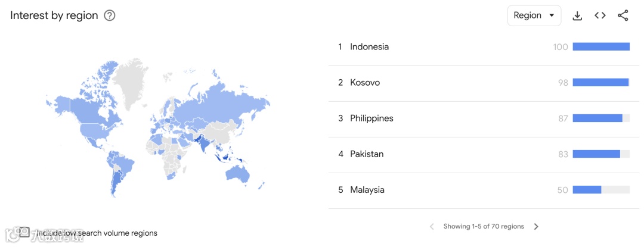This screenshot has height=247, width=644.
Task: Open the Philippines region entry
Action: (x=371, y=118)
